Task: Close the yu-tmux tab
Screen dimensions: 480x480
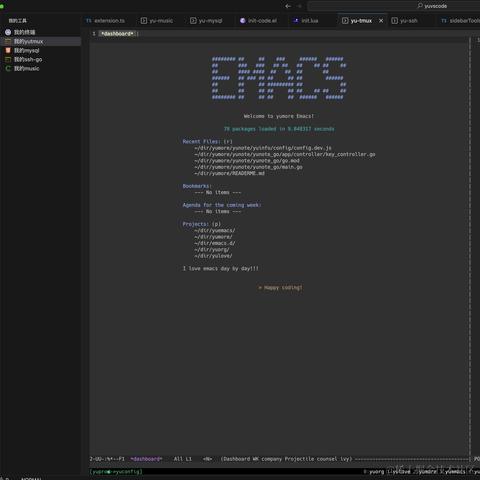Action: tap(381, 21)
